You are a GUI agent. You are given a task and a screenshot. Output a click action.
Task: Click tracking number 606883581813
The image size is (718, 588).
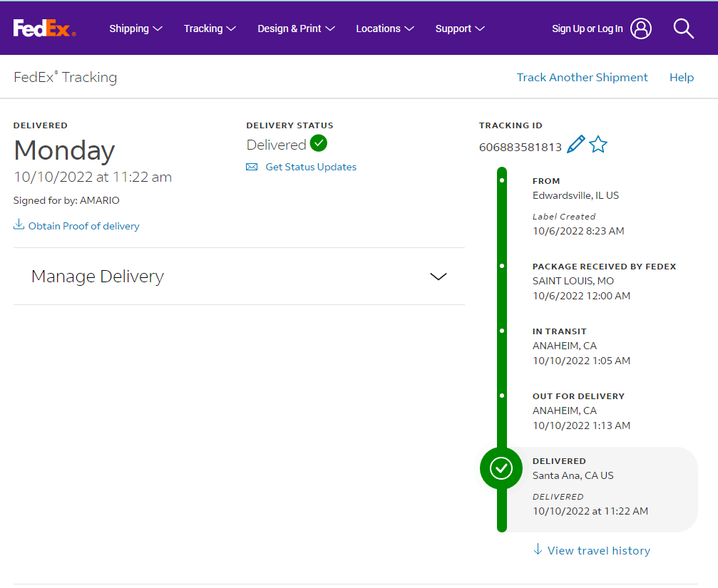point(520,148)
